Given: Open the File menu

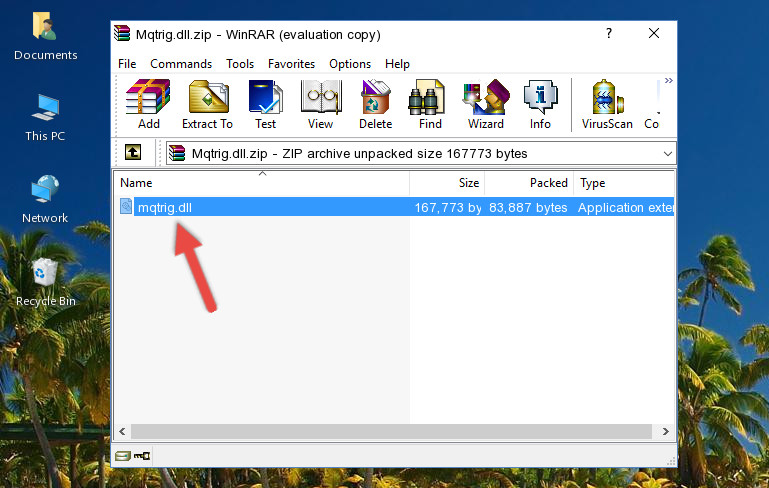Looking at the screenshot, I should pos(127,64).
